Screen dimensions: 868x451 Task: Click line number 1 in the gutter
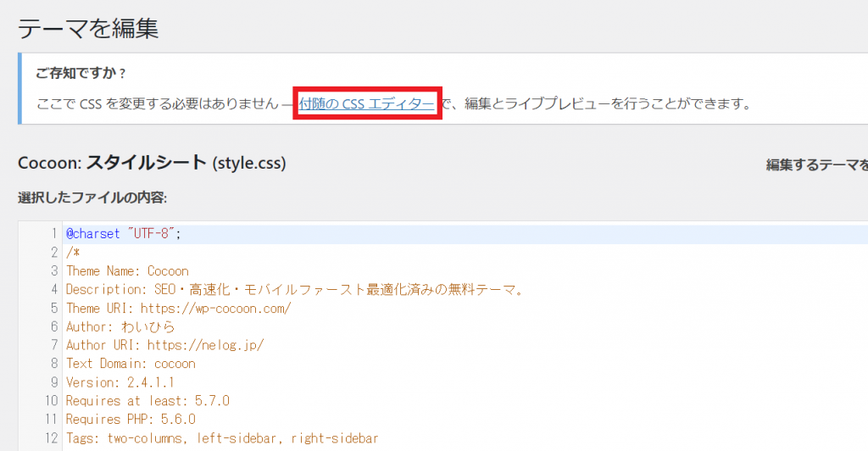click(x=53, y=234)
